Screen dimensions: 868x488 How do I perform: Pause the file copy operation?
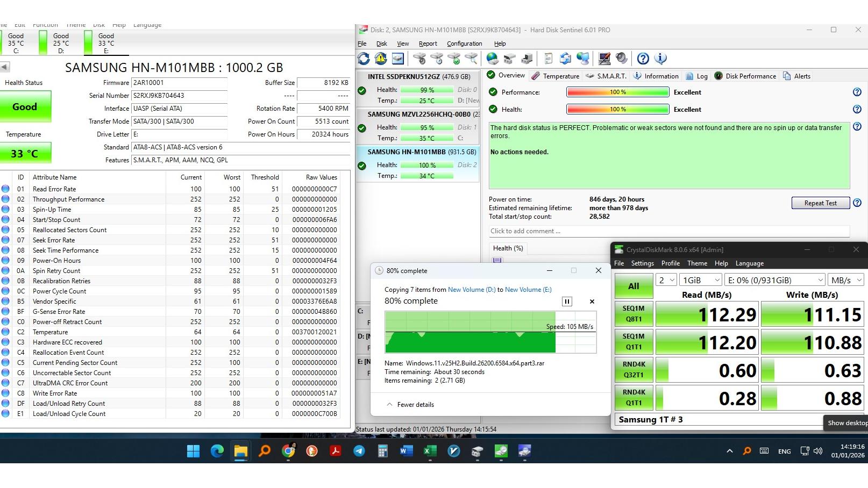coord(567,302)
